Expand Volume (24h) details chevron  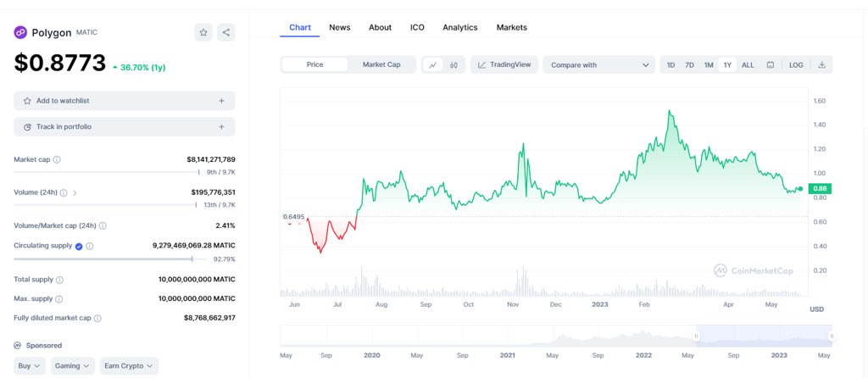pos(75,192)
